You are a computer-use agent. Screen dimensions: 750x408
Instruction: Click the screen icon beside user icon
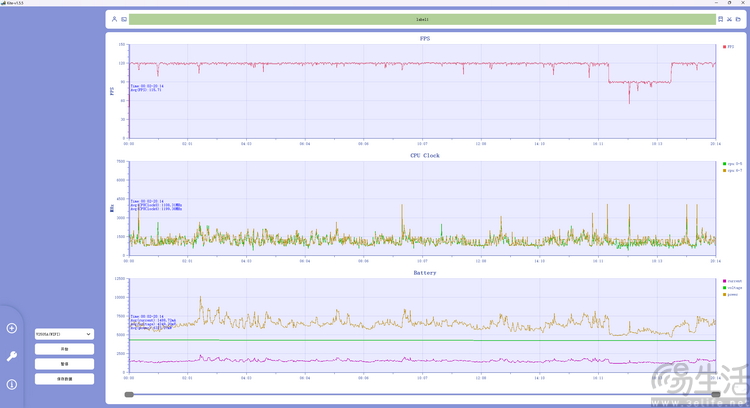point(123,19)
